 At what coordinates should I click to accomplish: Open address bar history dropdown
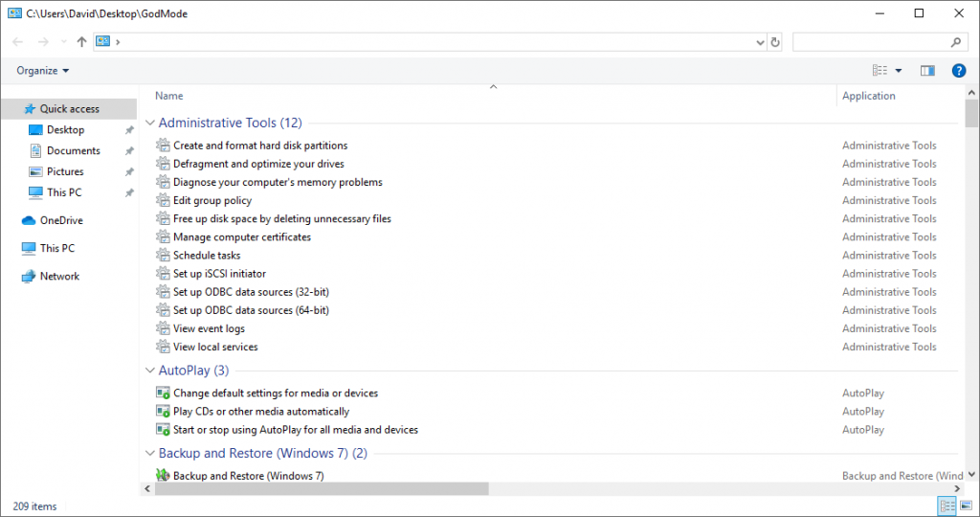760,42
